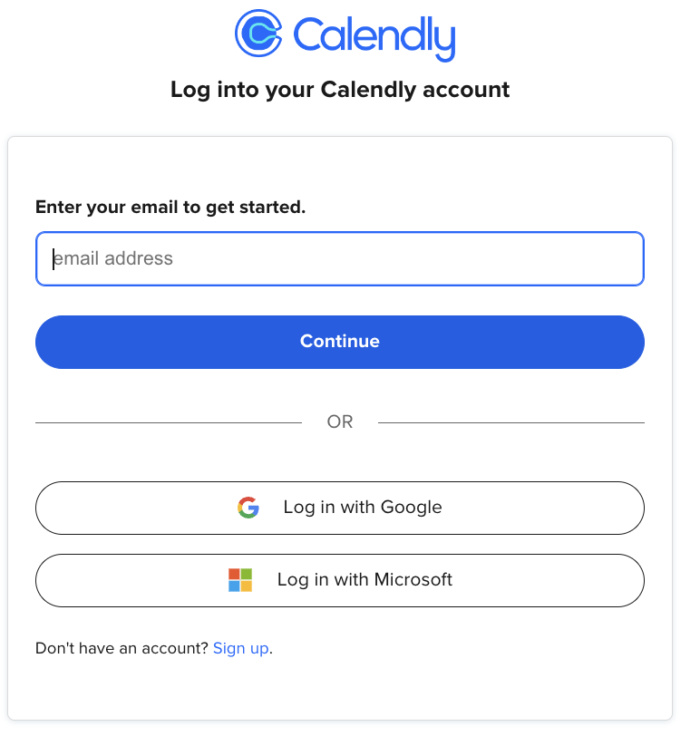Open the Sign up link
The width and height of the screenshot is (700, 736).
(x=240, y=648)
